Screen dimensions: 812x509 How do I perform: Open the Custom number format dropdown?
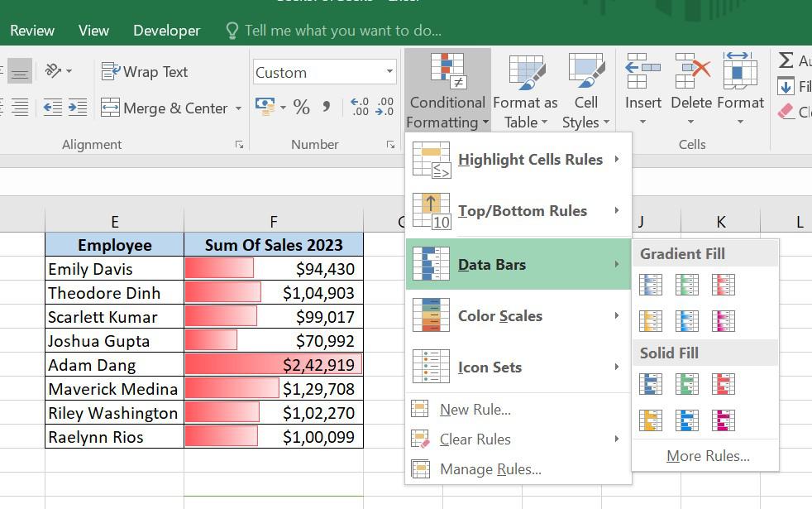tap(389, 72)
